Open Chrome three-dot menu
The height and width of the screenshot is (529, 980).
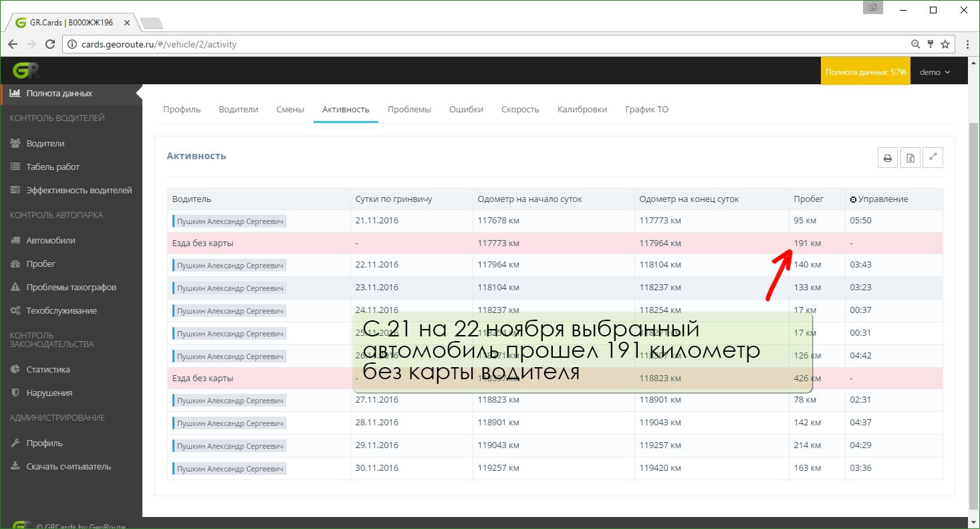click(967, 44)
